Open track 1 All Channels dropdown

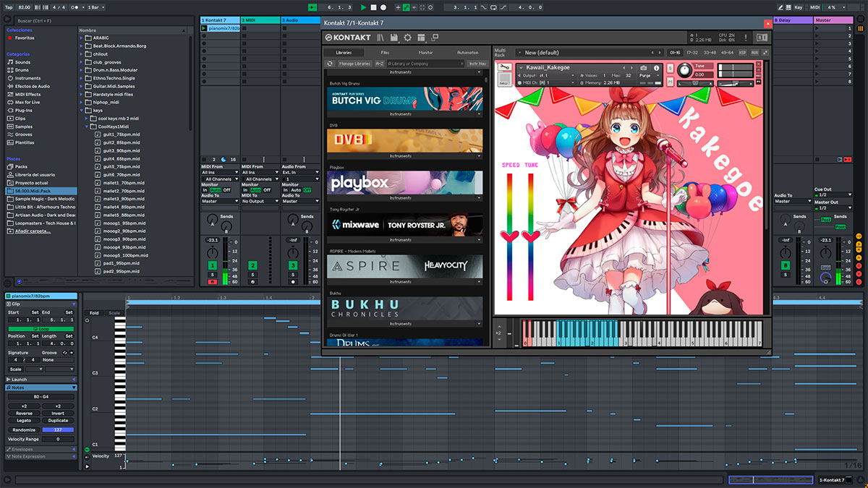coord(220,179)
